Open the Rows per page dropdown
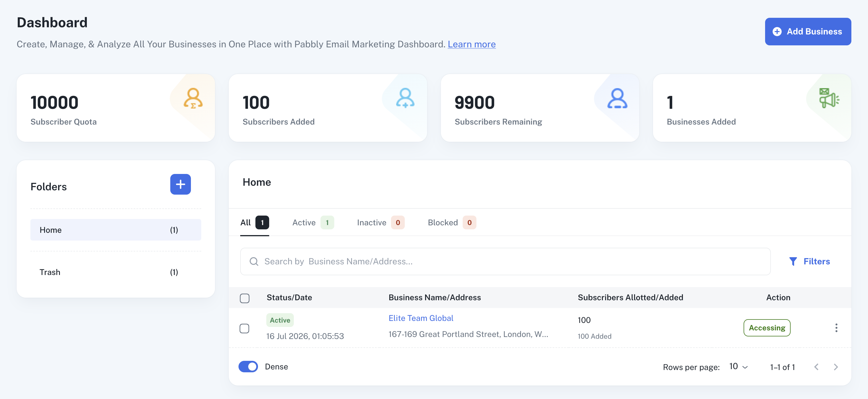Screen dimensions: 868x399 [x=739, y=367]
